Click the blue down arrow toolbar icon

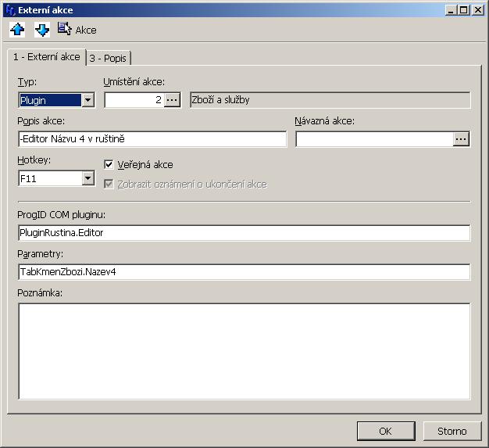(x=42, y=30)
